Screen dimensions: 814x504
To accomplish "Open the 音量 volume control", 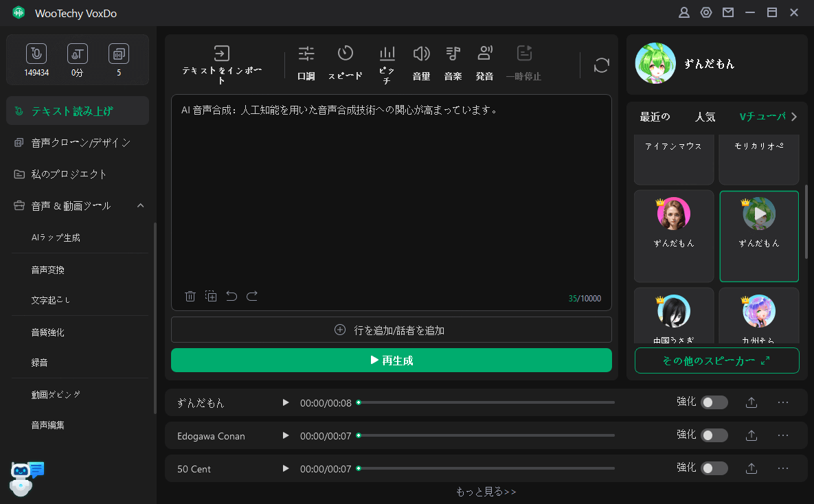I will 421,63.
